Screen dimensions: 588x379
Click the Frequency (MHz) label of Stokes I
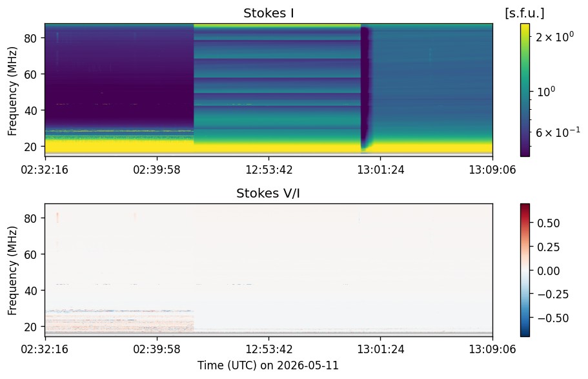12,91
